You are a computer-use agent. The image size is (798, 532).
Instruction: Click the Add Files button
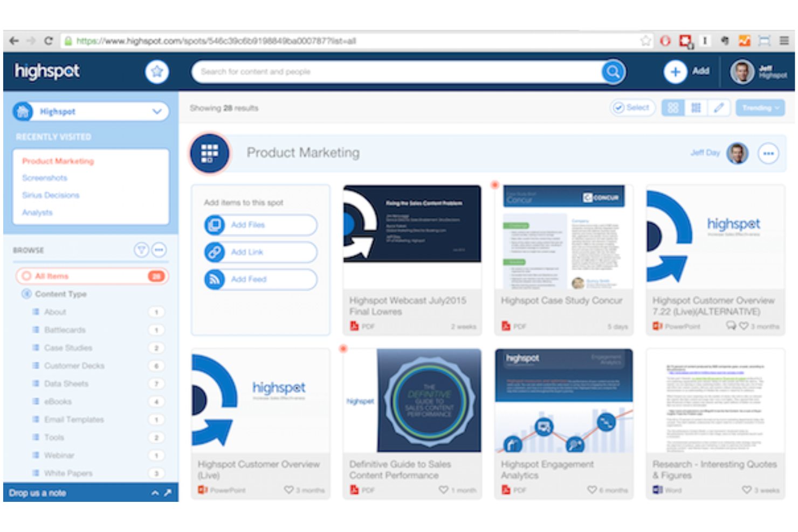(260, 225)
